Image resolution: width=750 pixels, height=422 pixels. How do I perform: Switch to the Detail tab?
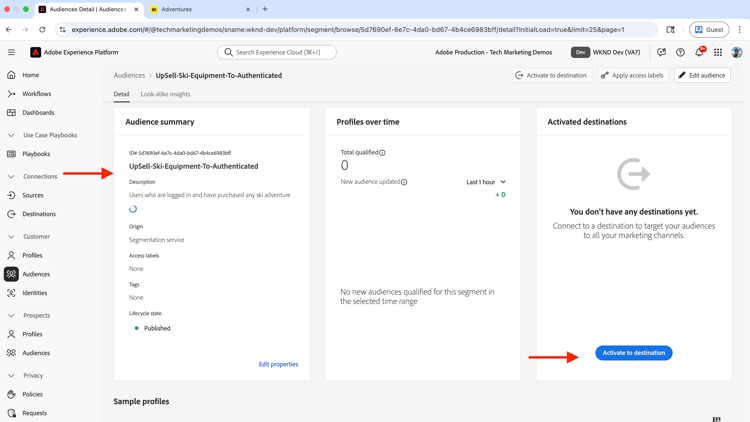point(121,94)
